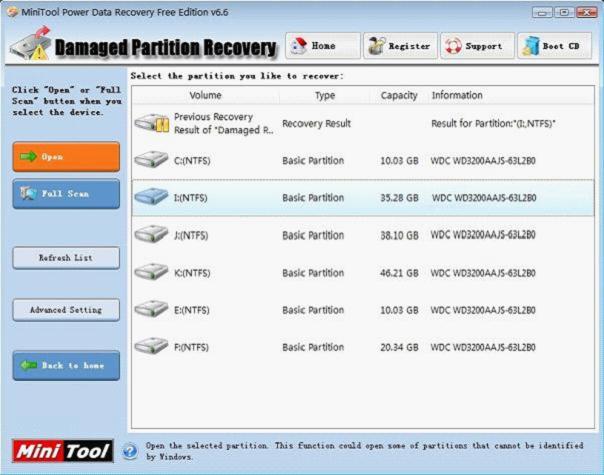Click the 20.34 GB capacity cell
Screen dimensions: 604x475
(x=399, y=347)
